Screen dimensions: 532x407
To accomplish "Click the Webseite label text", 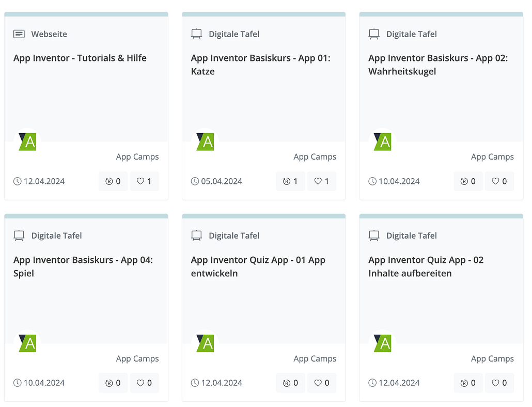I will pos(49,34).
